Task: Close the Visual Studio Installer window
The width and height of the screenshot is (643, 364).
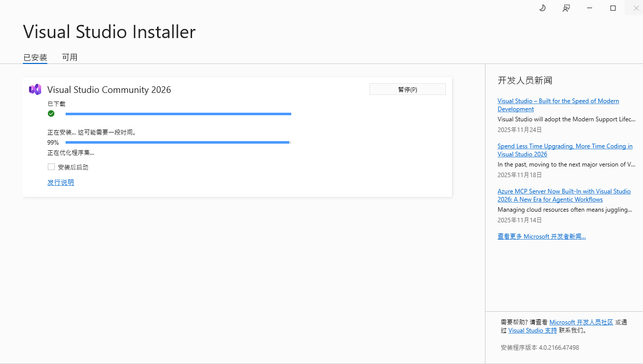Action: 636,8
